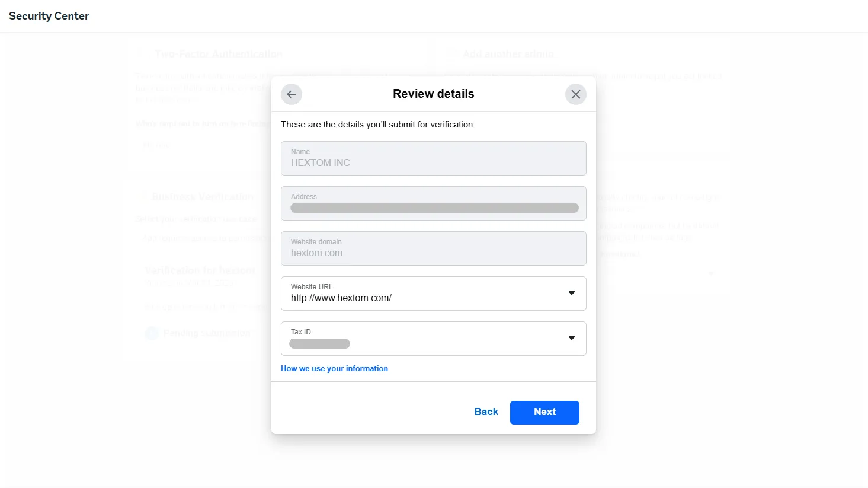This screenshot has height=488, width=868.
Task: Click the Back text button
Action: point(486,412)
